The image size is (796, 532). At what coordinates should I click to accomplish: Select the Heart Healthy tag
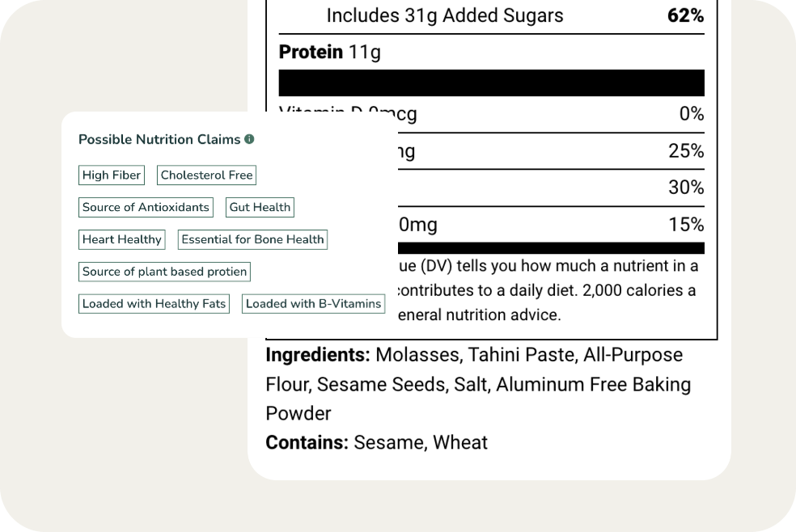(x=121, y=239)
